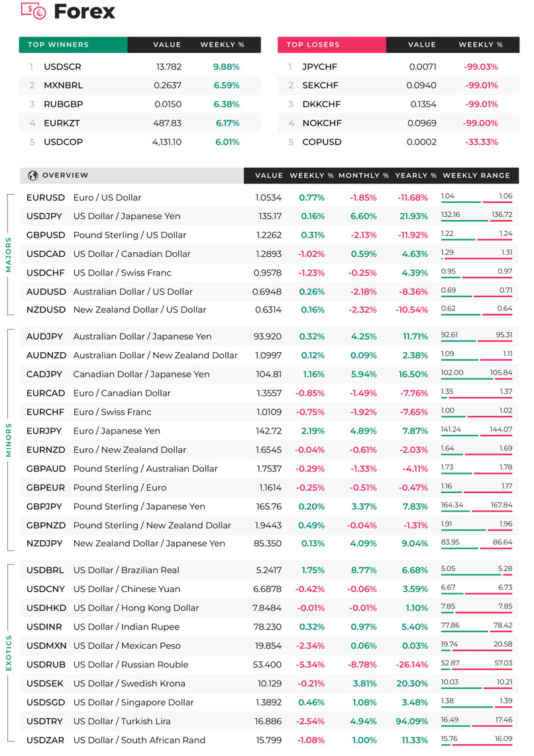Open the USDTRY US Dollar / Turkish Lira row
This screenshot has width=534, height=756.
(269, 721)
